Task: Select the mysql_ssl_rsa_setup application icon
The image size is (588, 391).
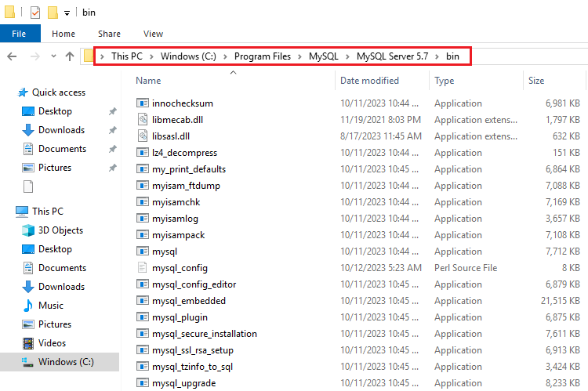Action: 143,350
